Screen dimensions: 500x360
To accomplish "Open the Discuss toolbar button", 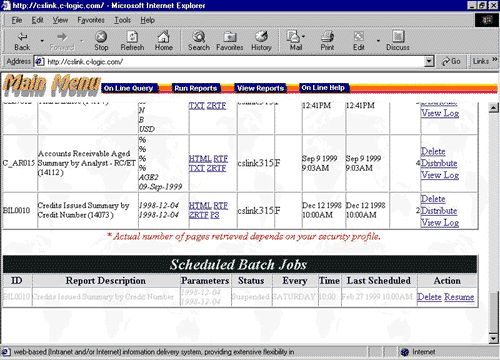I will click(x=398, y=41).
